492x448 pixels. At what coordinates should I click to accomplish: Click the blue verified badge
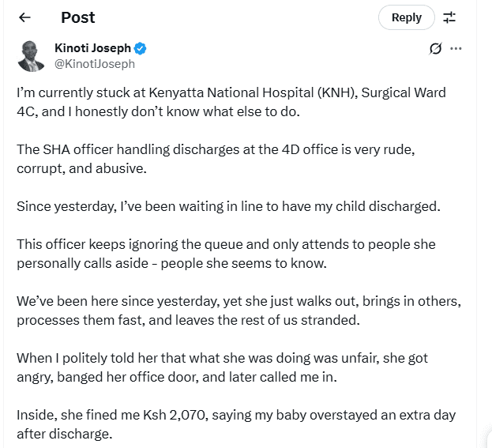coord(141,49)
